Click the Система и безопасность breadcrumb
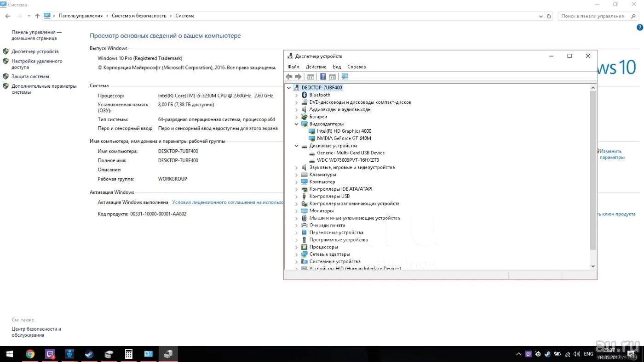Viewport: 644px width, 362px height. pos(139,16)
